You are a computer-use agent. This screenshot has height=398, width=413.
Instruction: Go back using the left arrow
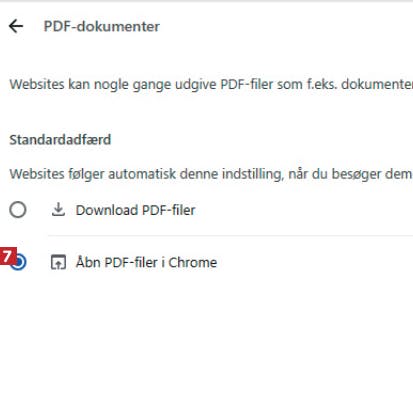tap(16, 26)
